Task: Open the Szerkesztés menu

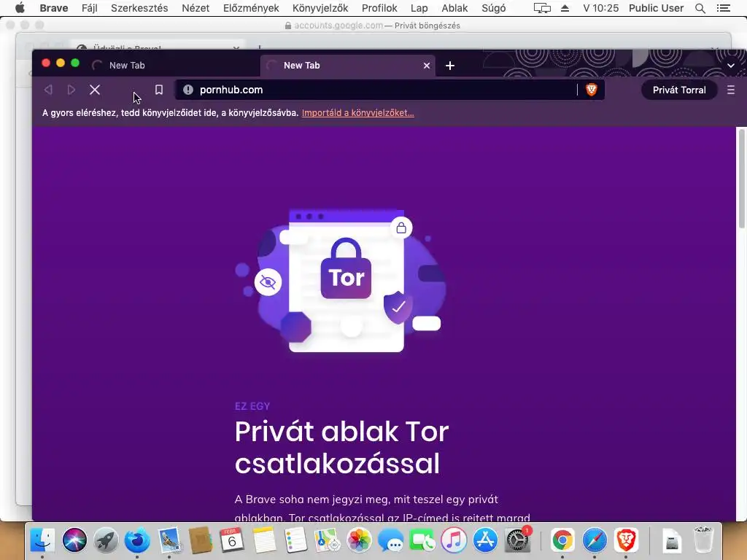Action: pyautogui.click(x=139, y=8)
